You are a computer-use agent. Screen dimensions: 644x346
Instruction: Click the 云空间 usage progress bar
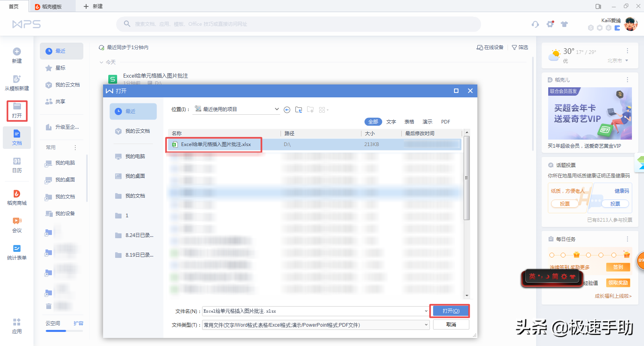[64, 331]
